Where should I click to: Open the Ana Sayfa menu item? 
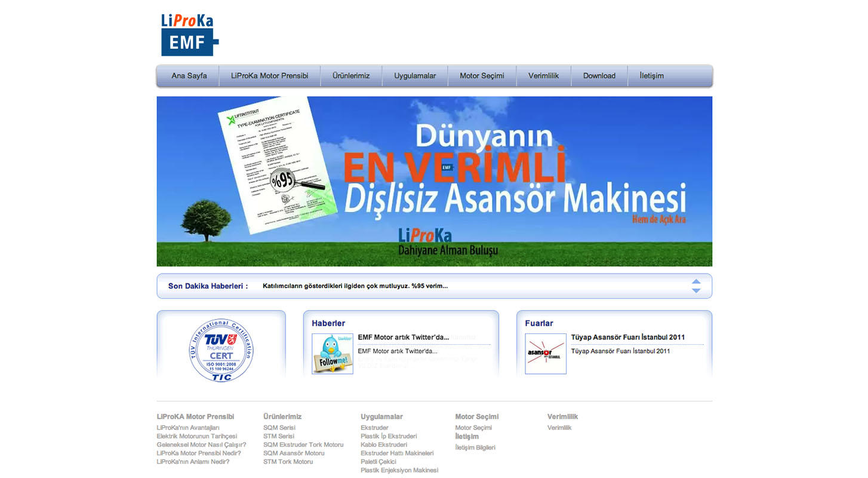[x=189, y=76]
